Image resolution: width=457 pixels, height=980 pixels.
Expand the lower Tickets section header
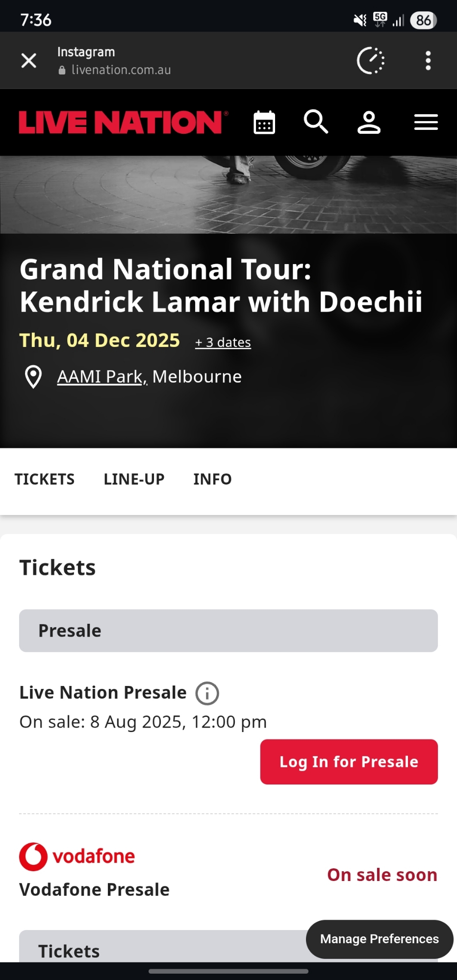click(162, 951)
